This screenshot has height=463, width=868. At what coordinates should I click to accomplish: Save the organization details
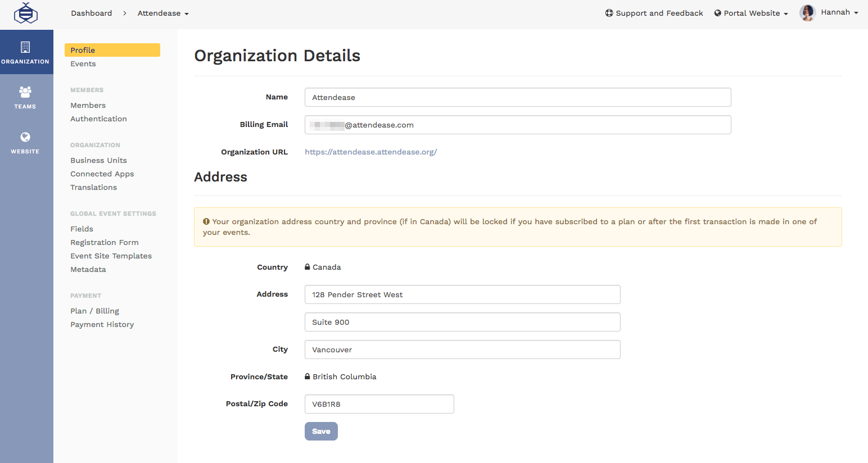coord(320,431)
